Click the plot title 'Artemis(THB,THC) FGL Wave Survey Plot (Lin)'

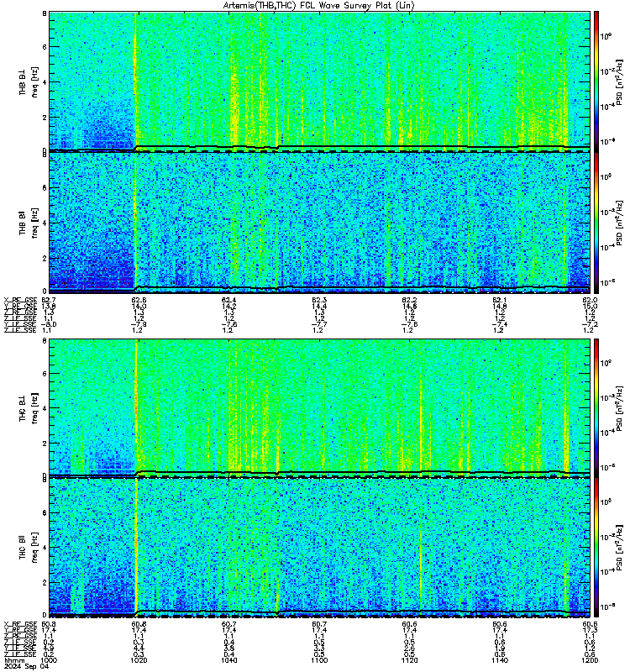point(318,6)
